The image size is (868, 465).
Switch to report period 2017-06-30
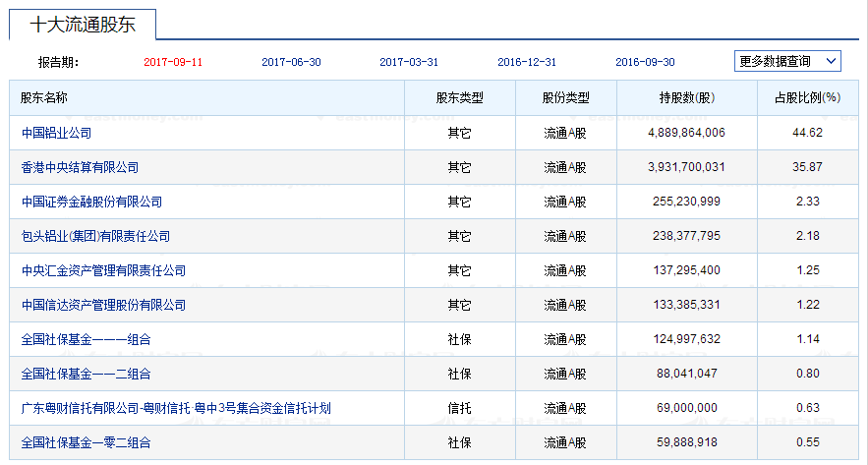291,62
